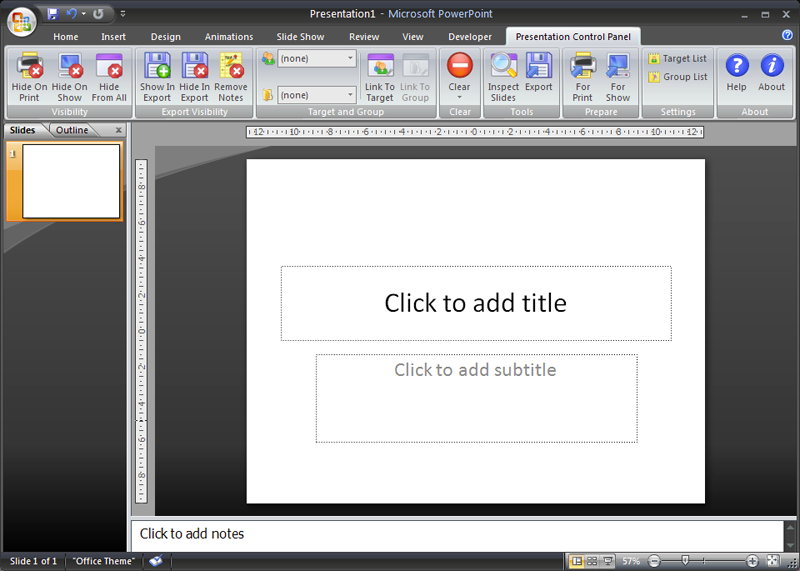Open the Animations ribbon tab

[229, 37]
